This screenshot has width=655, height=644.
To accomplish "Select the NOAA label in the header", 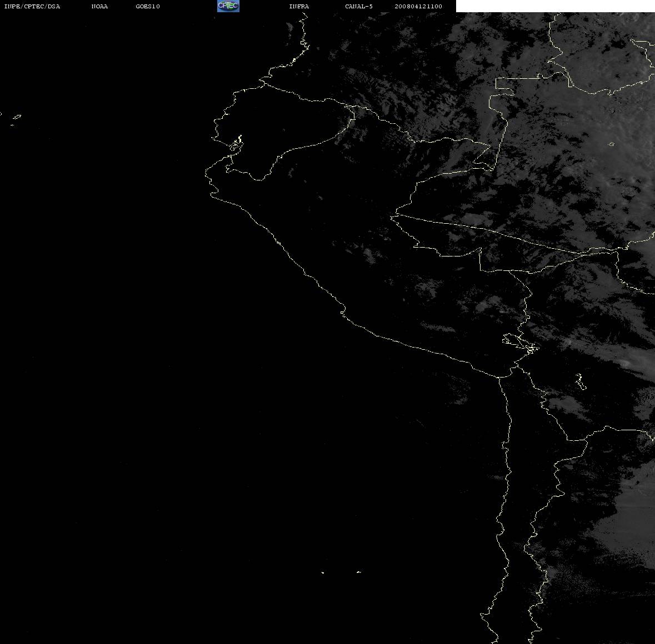I will click(x=99, y=6).
